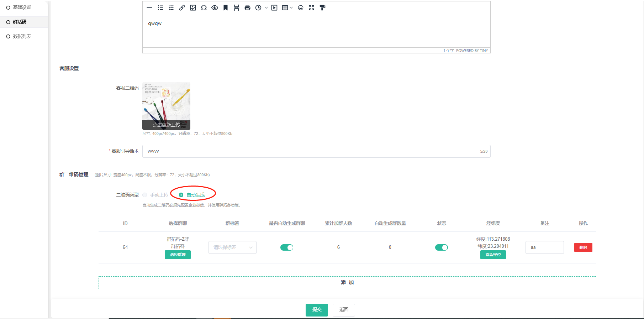This screenshot has width=644, height=319.
Task: Open the 请选择标签 dropdown
Action: click(232, 247)
